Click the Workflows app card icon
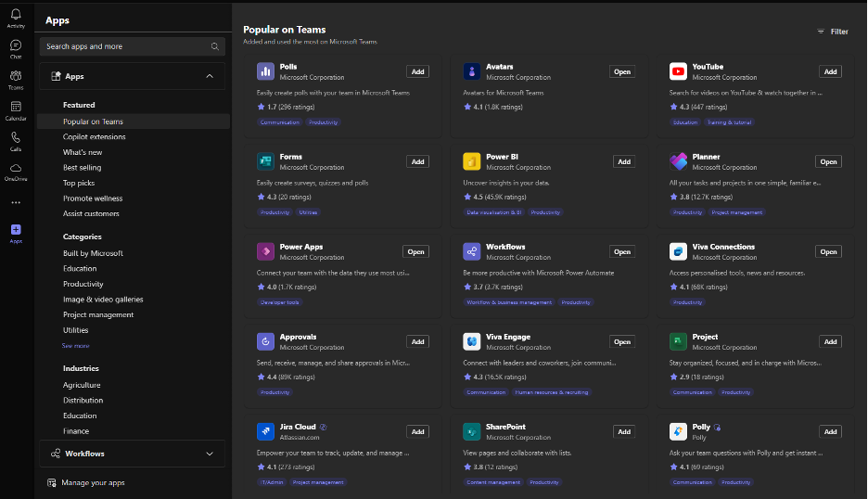This screenshot has height=499, width=868. pos(472,251)
